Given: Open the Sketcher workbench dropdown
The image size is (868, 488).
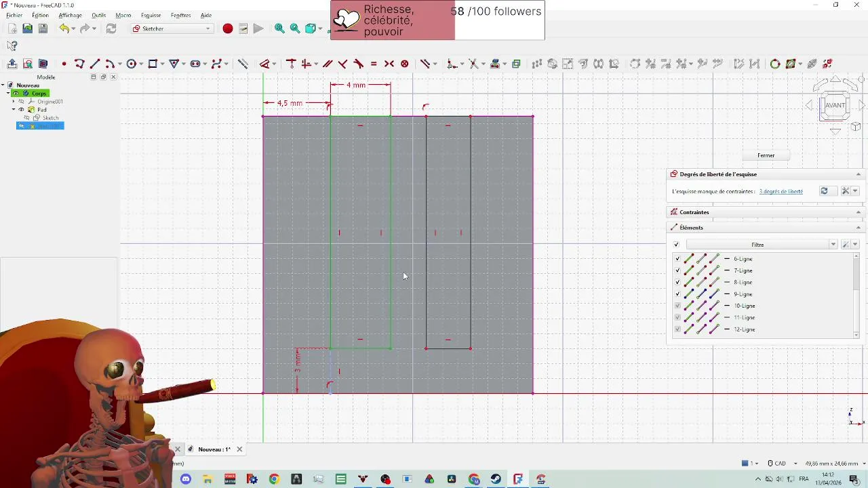Looking at the screenshot, I should tap(172, 28).
